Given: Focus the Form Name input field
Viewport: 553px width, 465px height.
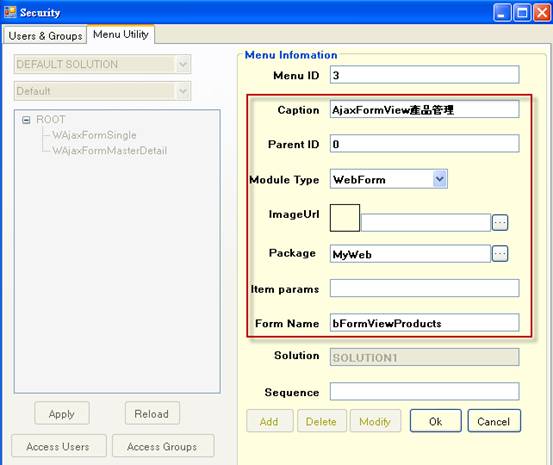Looking at the screenshot, I should 425,323.
